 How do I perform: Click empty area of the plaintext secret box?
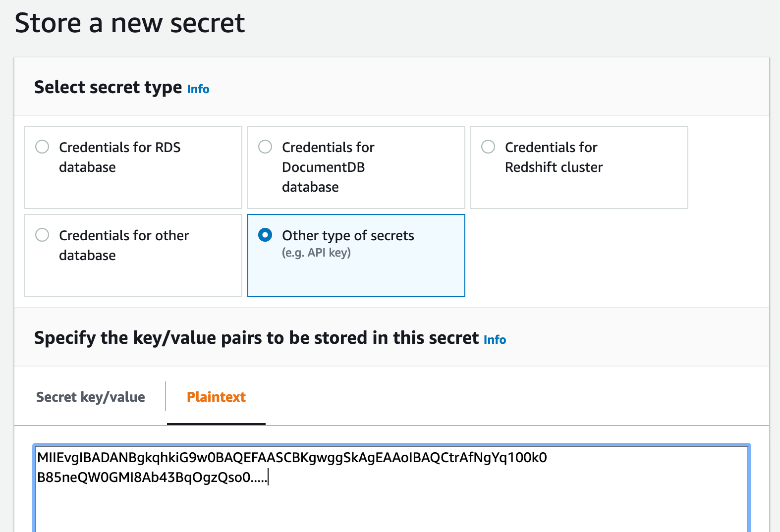(391, 510)
